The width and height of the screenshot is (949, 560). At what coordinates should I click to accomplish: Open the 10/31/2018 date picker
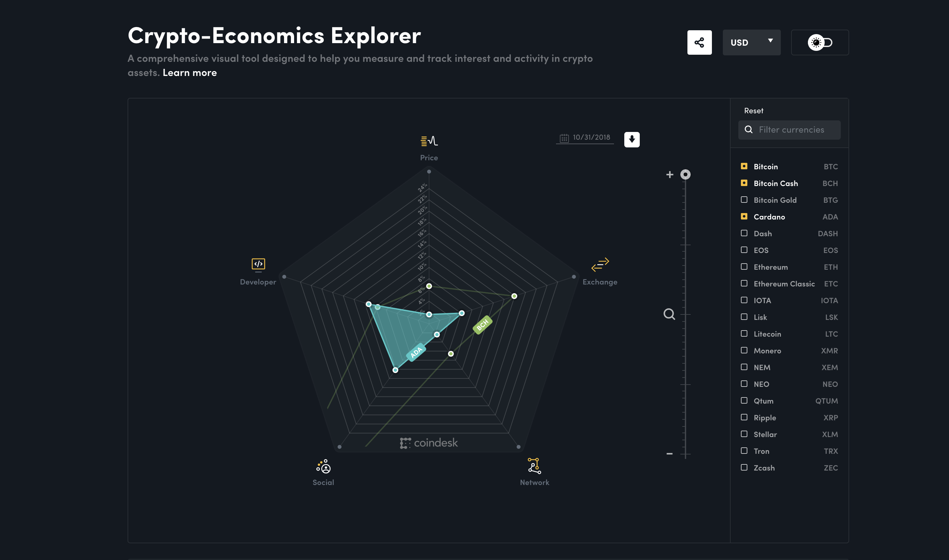coord(585,138)
